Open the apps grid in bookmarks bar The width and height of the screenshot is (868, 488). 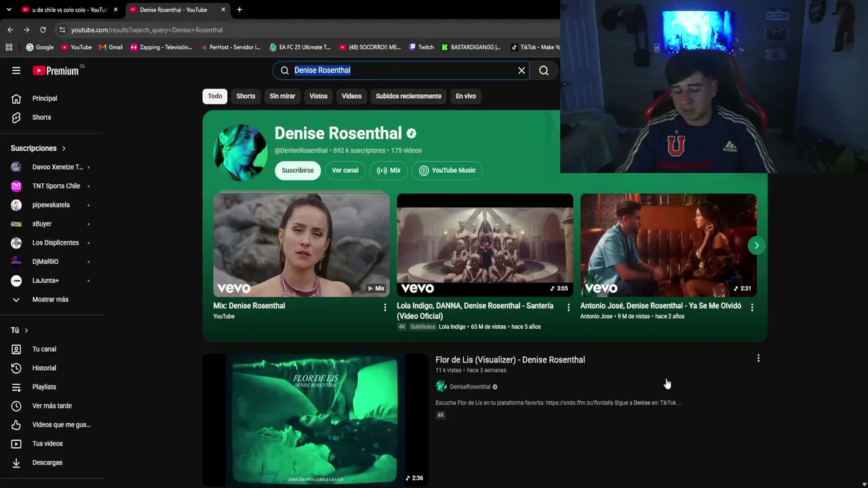pyautogui.click(x=9, y=47)
